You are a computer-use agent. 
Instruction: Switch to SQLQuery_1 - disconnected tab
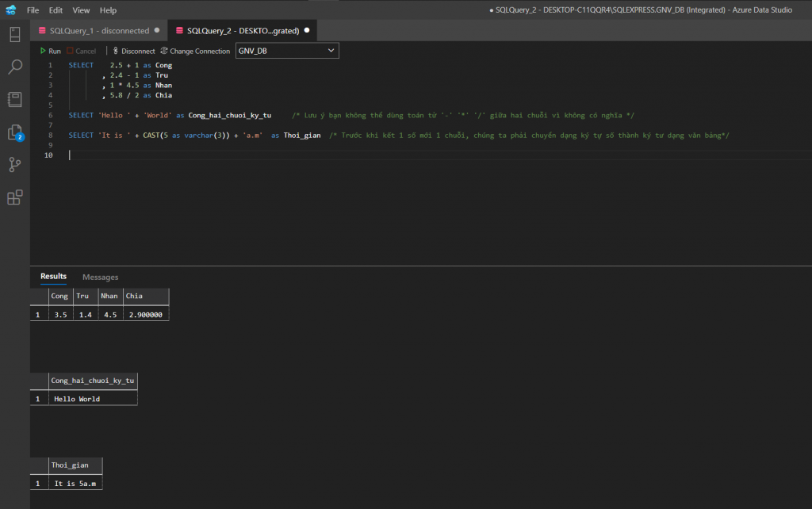pyautogui.click(x=98, y=31)
